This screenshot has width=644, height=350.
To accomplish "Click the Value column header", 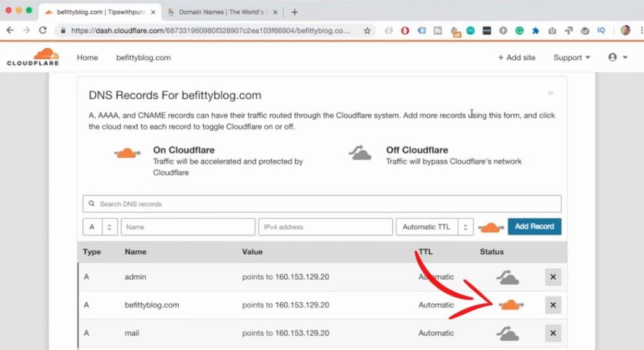I will coord(252,252).
